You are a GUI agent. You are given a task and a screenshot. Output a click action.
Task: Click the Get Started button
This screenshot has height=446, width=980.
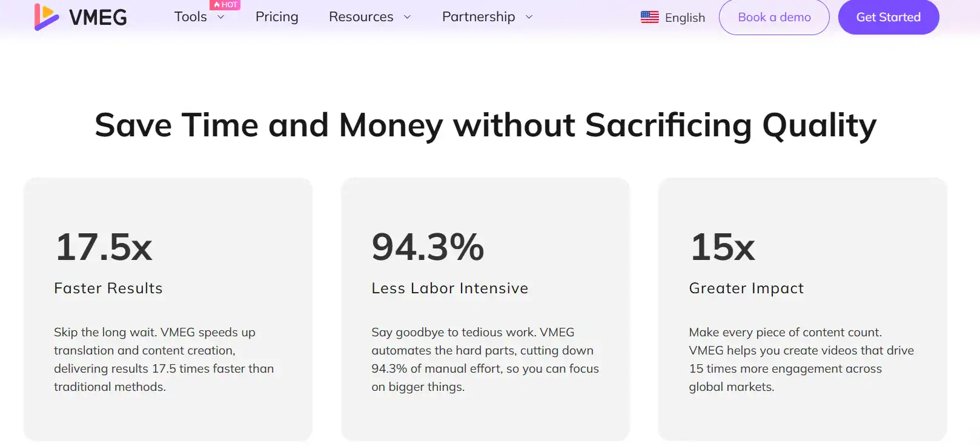click(889, 17)
